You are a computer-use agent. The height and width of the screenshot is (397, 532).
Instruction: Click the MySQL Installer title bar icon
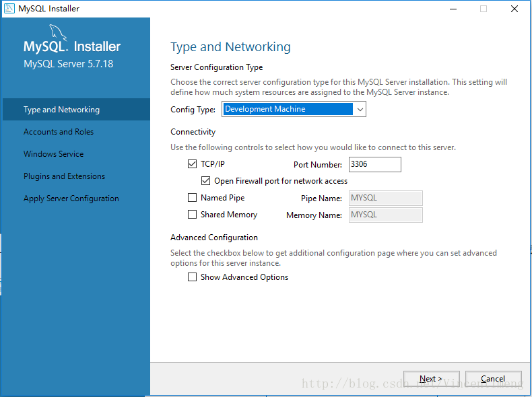(x=10, y=9)
